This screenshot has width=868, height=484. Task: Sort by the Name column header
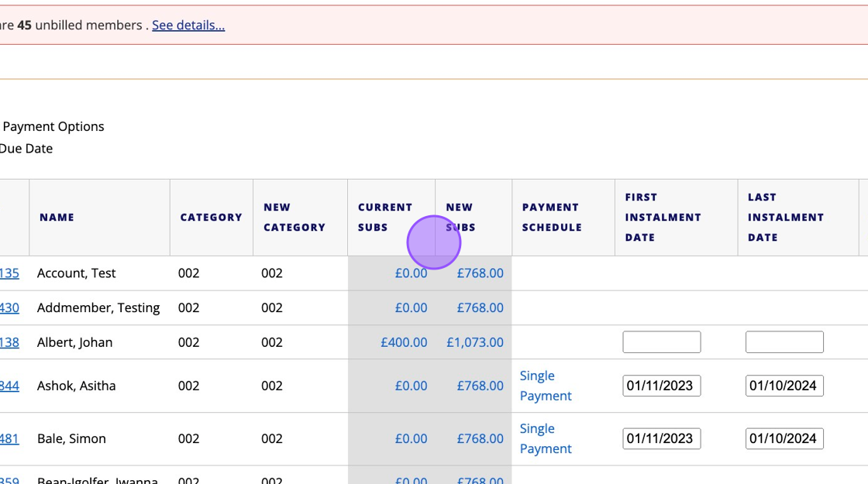coord(57,218)
